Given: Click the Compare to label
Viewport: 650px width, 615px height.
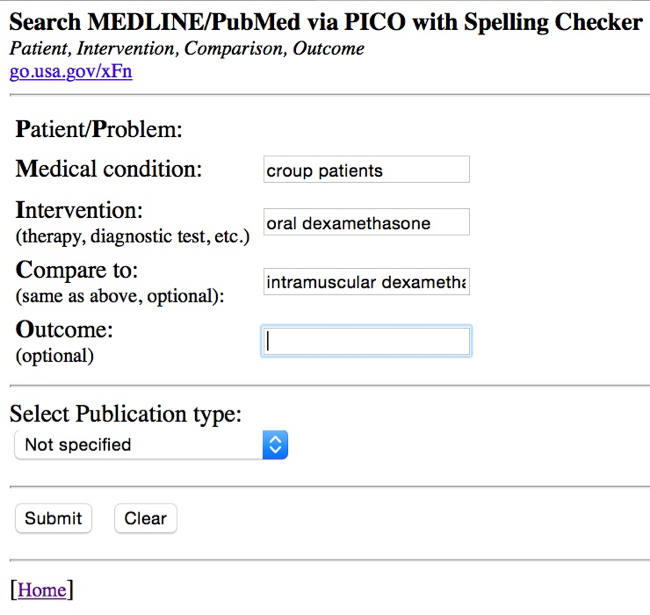Looking at the screenshot, I should [76, 271].
